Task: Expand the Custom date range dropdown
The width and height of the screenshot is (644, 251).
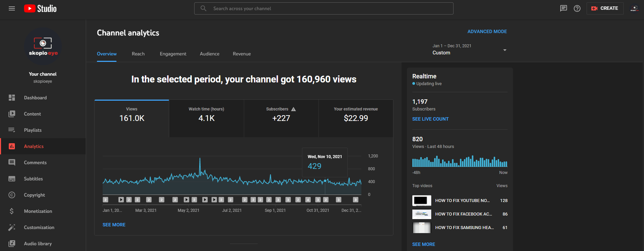Action: coord(469,50)
